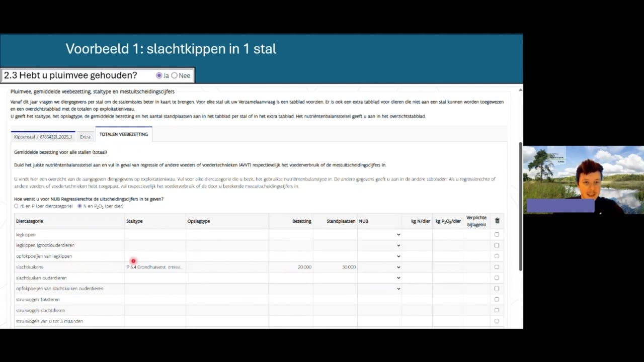This screenshot has width=644, height=362.
Task: Click the Diercategorie column header
Action: [x=29, y=221]
